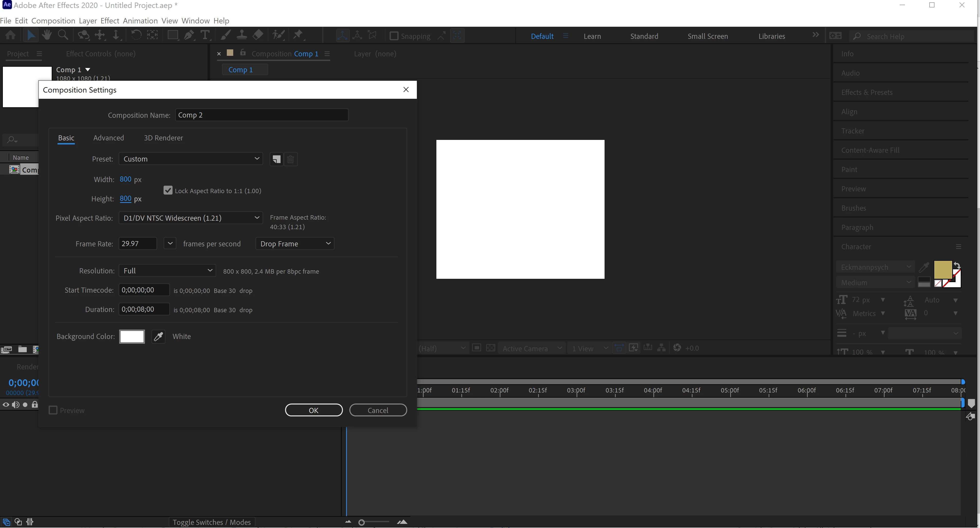Click the background color eyedropper icon
This screenshot has height=528, width=980.
point(158,336)
